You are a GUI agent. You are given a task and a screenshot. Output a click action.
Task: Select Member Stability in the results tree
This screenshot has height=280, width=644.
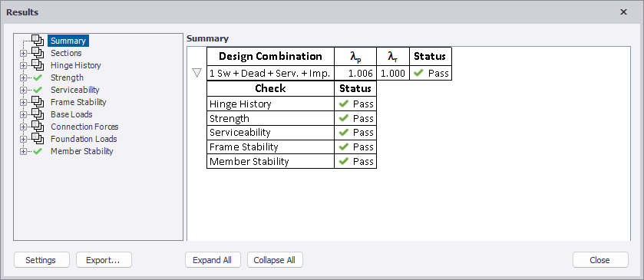81,151
